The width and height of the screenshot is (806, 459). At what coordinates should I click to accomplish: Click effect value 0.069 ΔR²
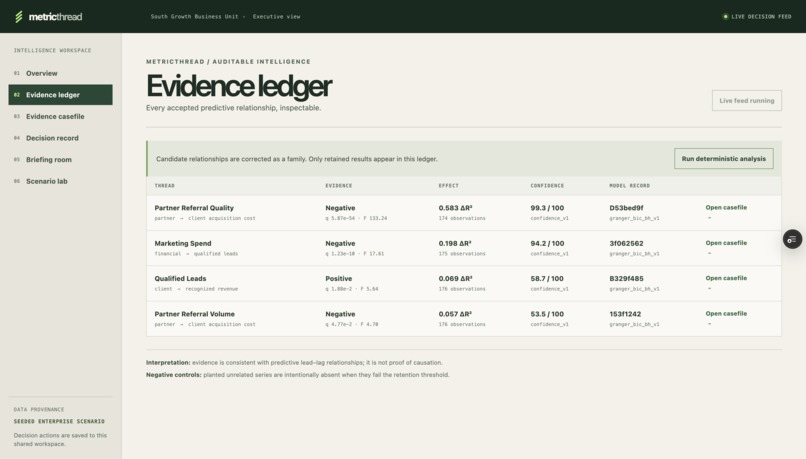pyautogui.click(x=455, y=279)
